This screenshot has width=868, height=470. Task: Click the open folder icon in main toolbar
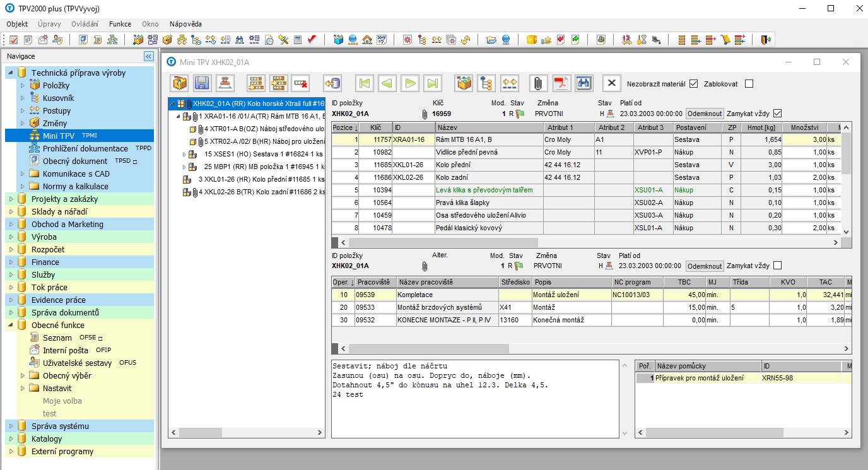coord(491,40)
